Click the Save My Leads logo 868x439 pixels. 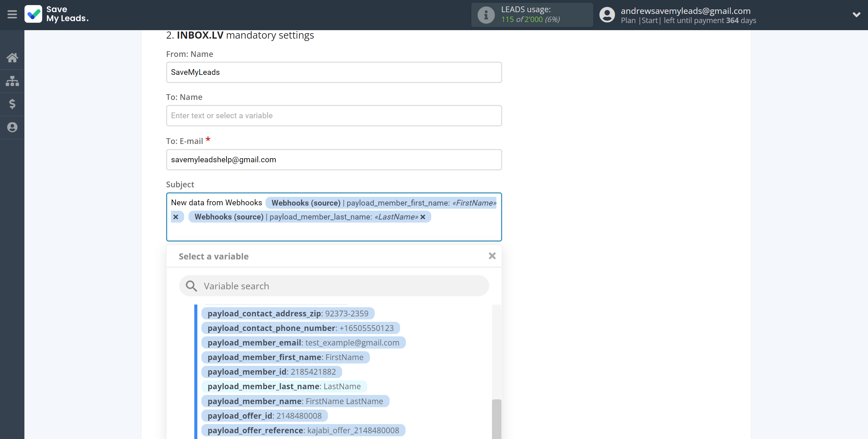click(57, 14)
